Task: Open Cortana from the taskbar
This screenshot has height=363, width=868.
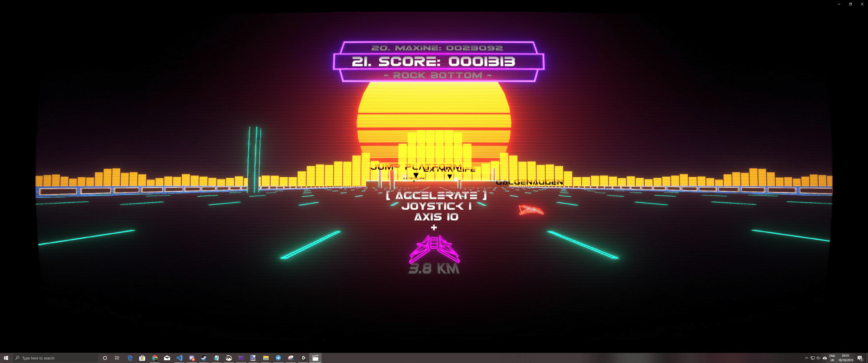Action: pos(105,358)
